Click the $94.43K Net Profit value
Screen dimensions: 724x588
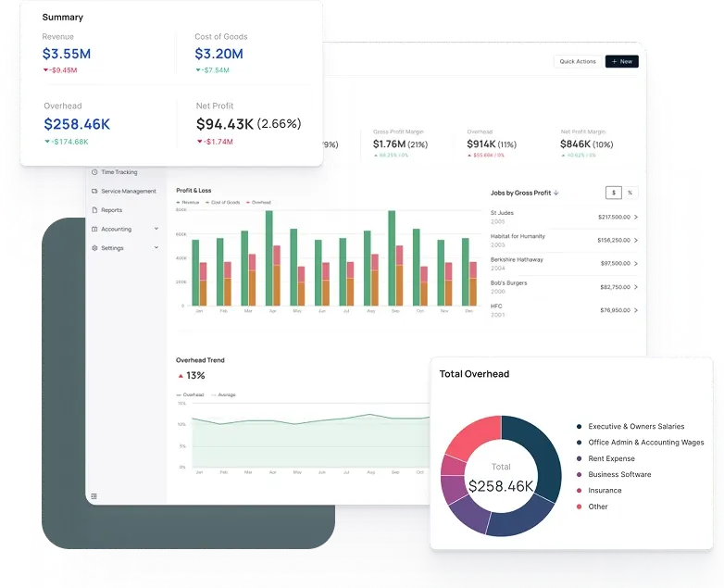pos(225,124)
